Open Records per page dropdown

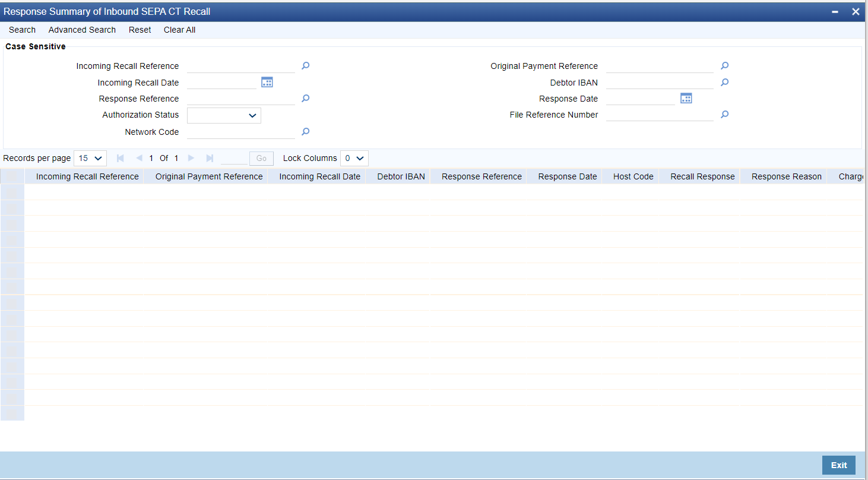click(90, 158)
